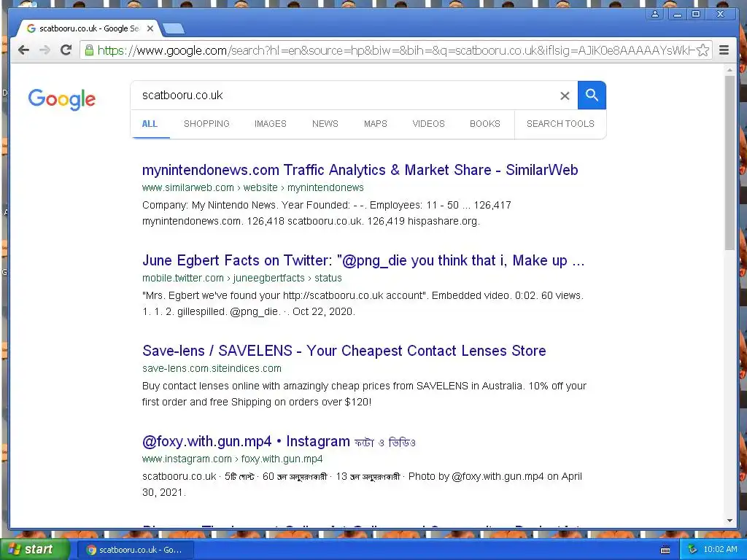Screen dimensions: 747x560
Task: Switch to the VIDEOS tab
Action: (428, 124)
